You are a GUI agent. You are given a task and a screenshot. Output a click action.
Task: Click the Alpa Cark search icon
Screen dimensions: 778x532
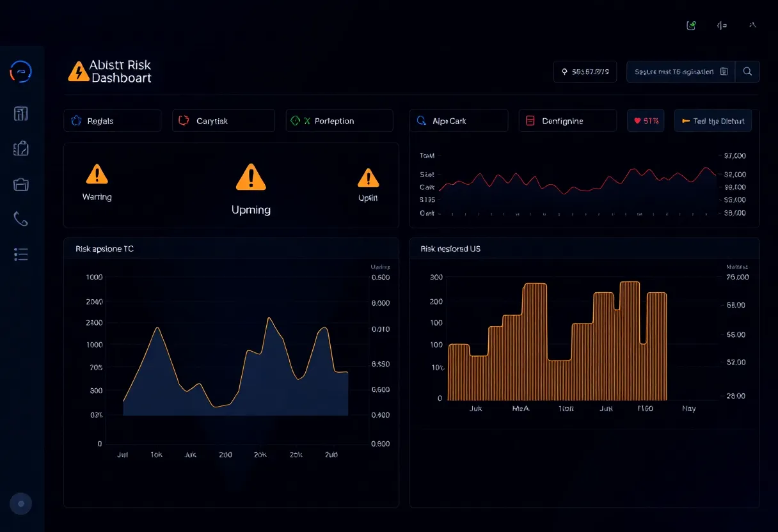click(421, 120)
